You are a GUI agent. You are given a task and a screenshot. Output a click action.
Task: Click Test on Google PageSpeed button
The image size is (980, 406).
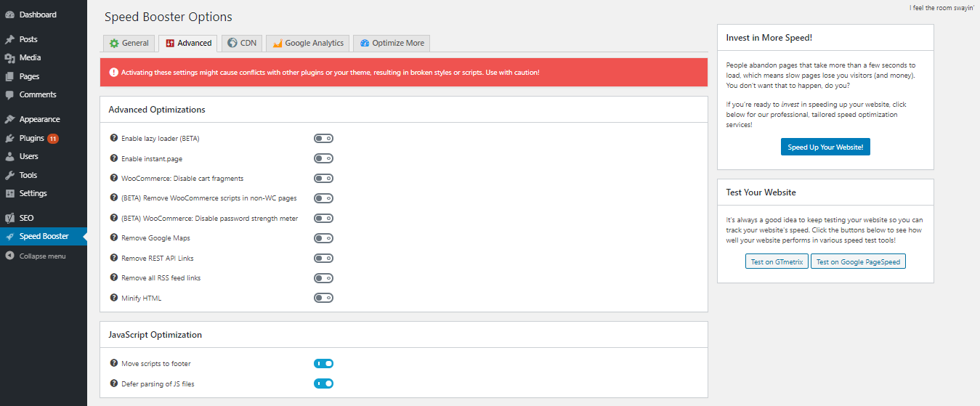pyautogui.click(x=858, y=261)
